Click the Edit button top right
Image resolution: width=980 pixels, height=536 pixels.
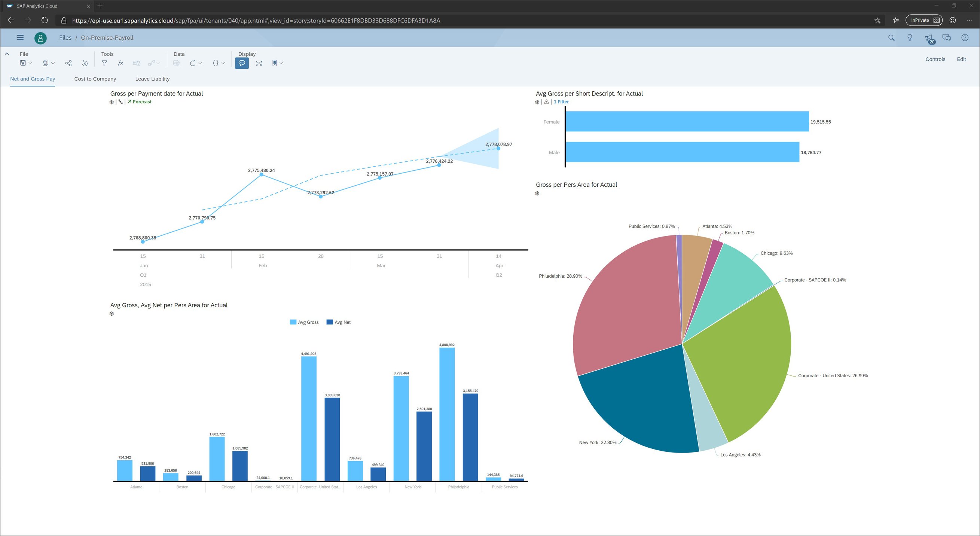click(962, 59)
